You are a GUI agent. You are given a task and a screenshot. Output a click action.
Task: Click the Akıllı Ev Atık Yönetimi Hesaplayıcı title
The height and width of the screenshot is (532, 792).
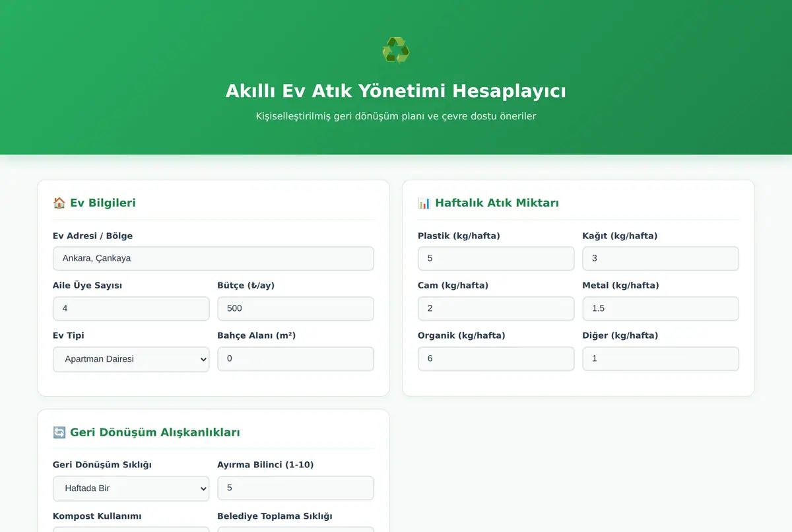[x=396, y=90]
